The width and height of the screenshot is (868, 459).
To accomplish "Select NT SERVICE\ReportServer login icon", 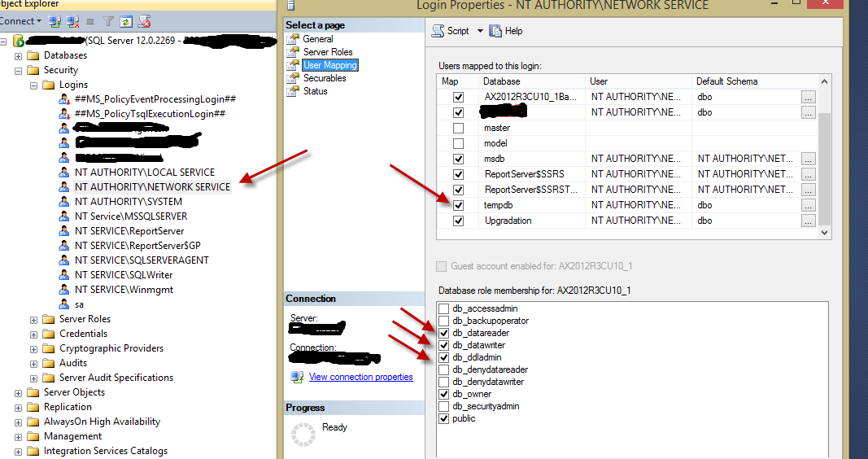I will tap(64, 231).
